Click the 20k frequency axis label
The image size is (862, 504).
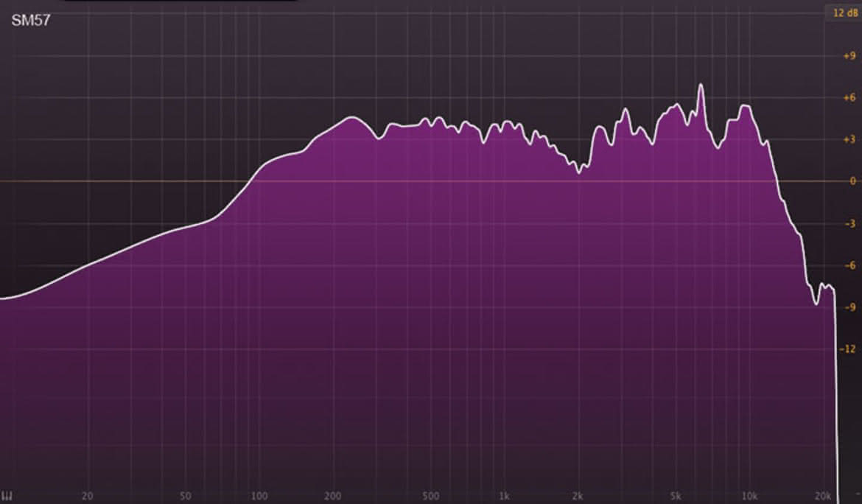823,497
